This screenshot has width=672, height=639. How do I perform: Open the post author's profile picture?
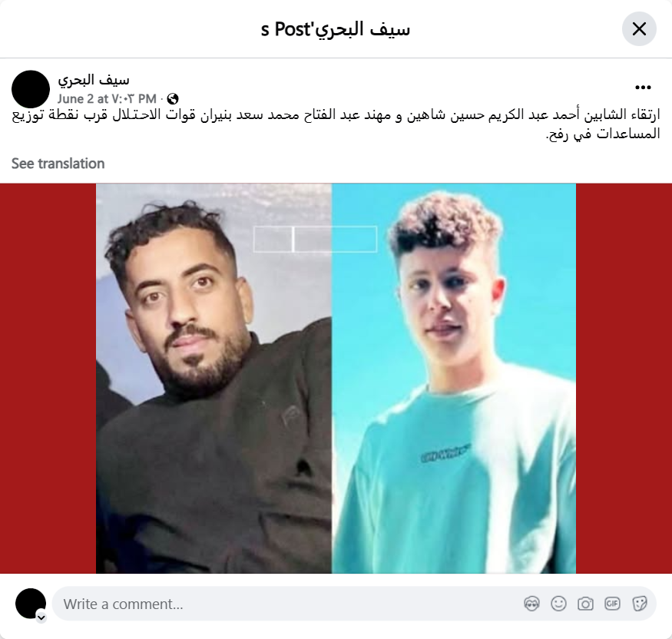tap(31, 89)
